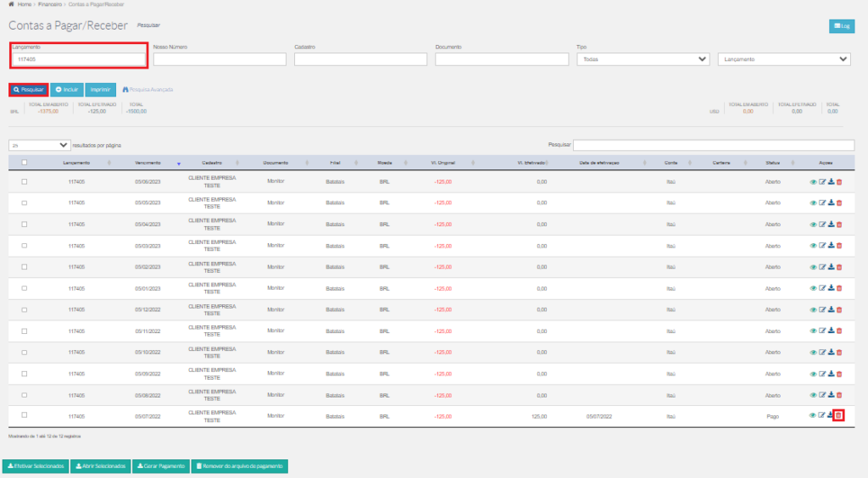The height and width of the screenshot is (478, 868).
Task: Open the dropdown showing Lançamento
Action: [784, 59]
